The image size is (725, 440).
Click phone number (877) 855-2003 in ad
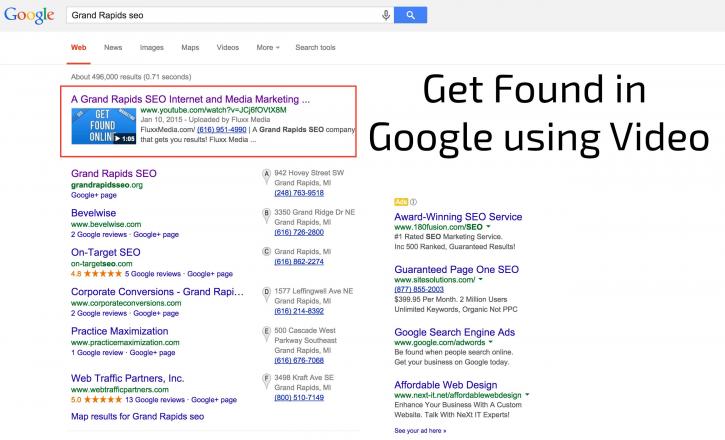click(x=418, y=289)
